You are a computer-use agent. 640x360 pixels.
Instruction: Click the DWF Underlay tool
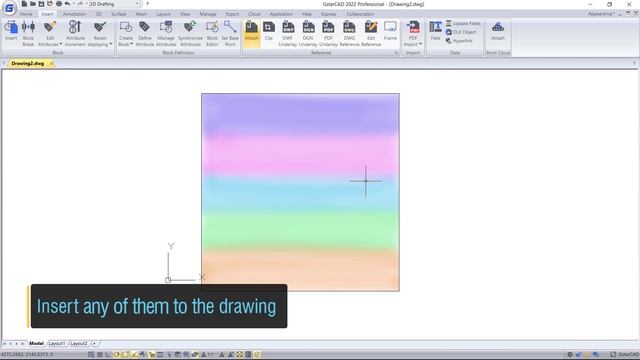click(288, 33)
